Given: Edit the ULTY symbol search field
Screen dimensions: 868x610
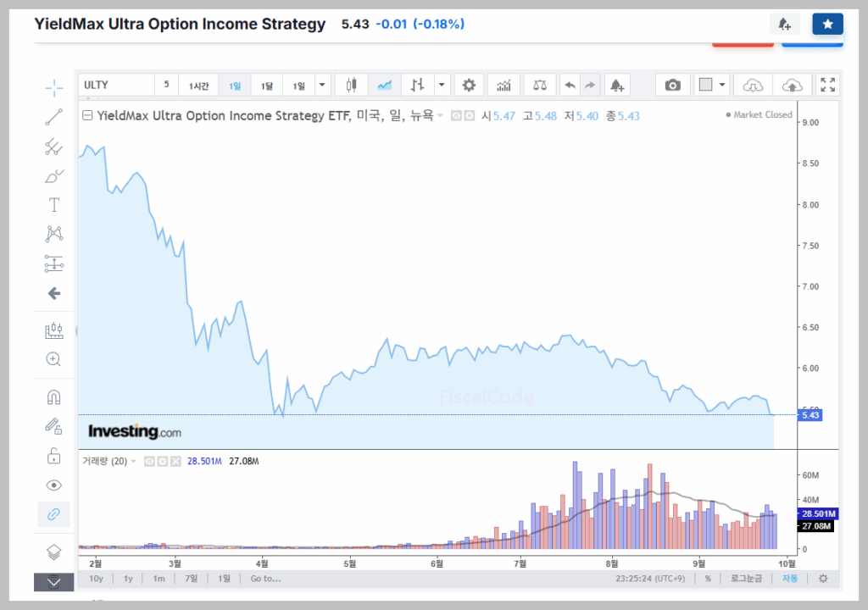Looking at the screenshot, I should coord(116,85).
